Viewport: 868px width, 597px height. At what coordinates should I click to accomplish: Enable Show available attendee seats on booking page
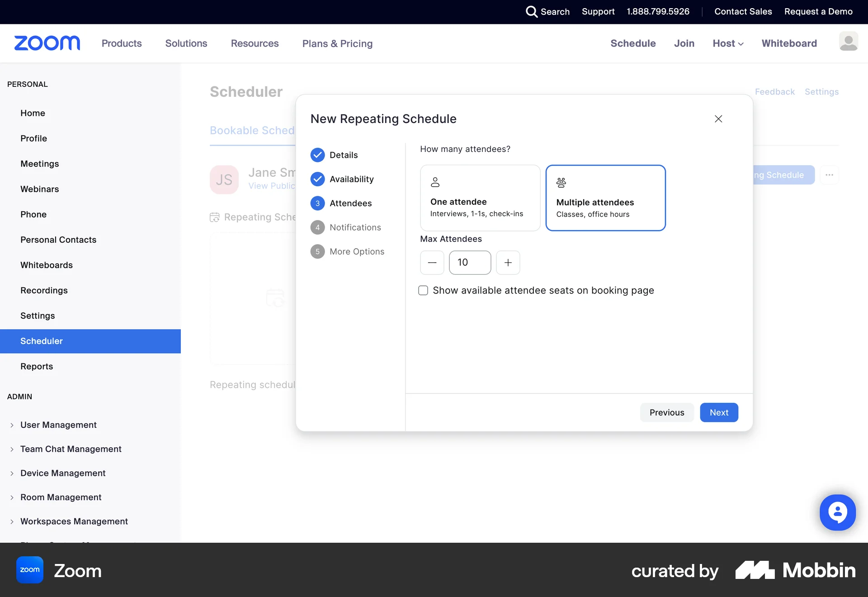tap(423, 290)
